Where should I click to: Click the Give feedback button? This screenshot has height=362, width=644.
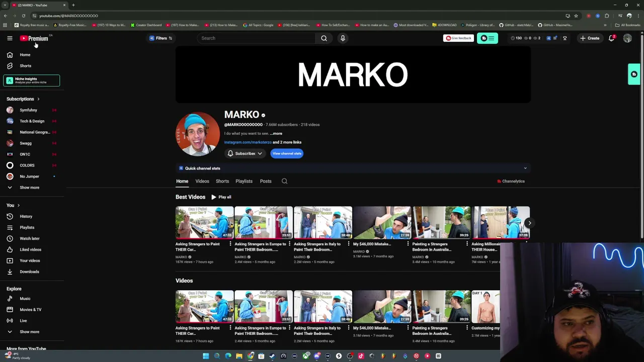coord(458,38)
